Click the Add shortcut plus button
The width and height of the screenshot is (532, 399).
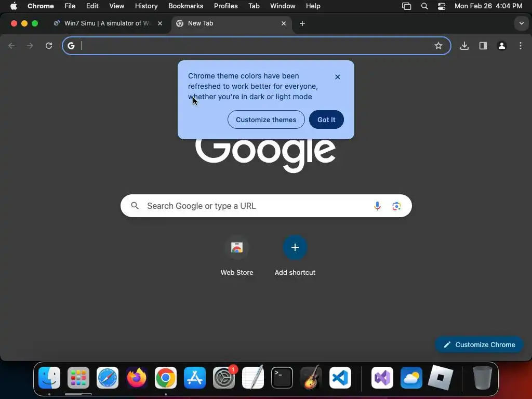pyautogui.click(x=295, y=247)
